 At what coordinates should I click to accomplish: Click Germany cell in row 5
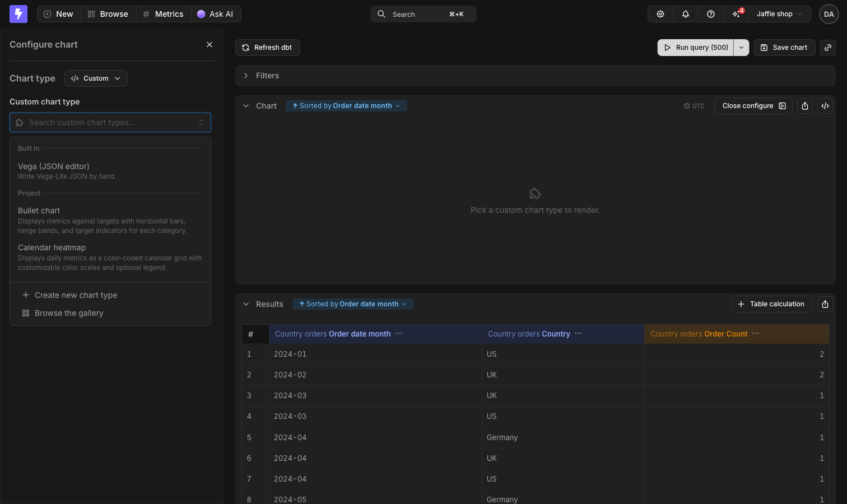[563, 437]
